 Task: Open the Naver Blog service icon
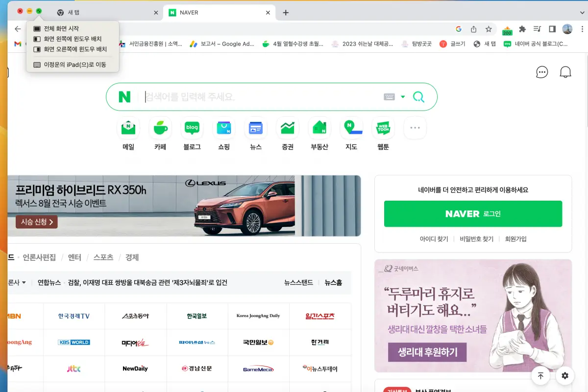[x=192, y=127]
